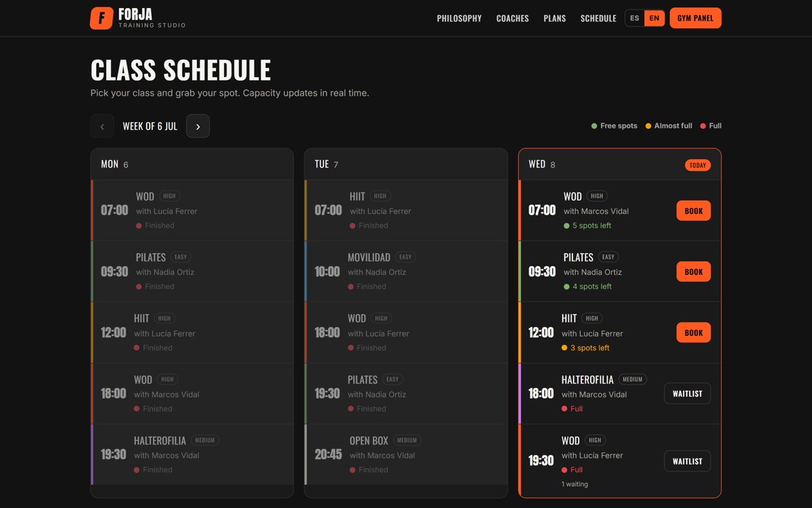Click the Today badge on Wednesday
Image resolution: width=812 pixels, height=508 pixels.
[x=698, y=165]
